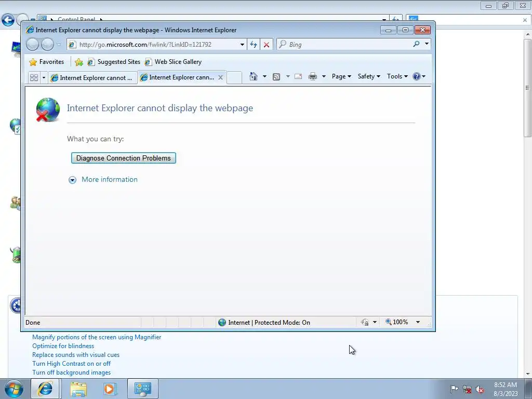This screenshot has width=532, height=399.
Task: Open Windows Explorer folder taskbar icon
Action: point(78,389)
